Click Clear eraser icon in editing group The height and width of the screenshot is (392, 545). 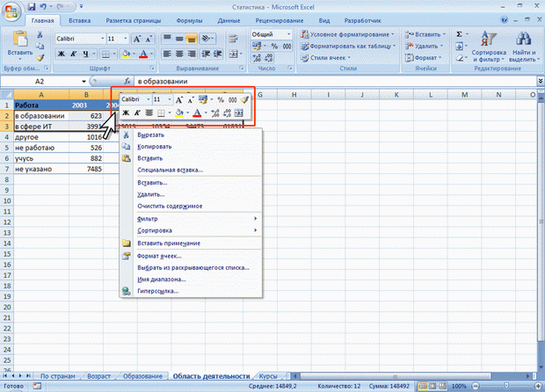click(x=459, y=58)
